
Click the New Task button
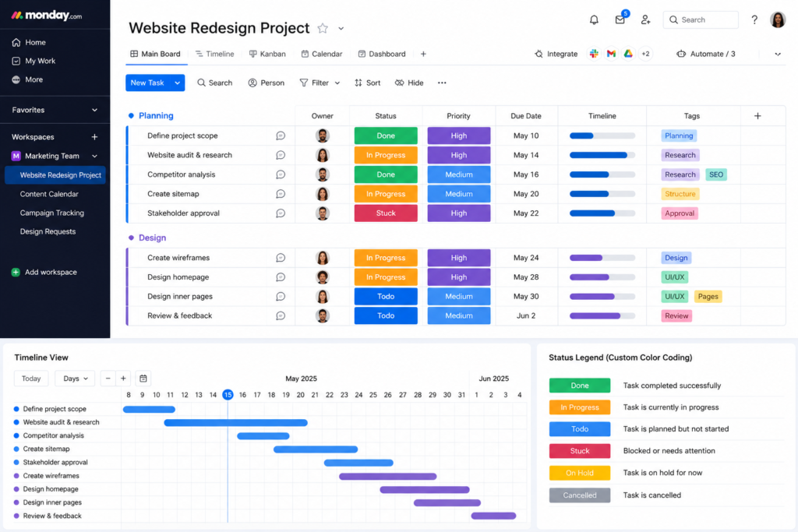[147, 83]
